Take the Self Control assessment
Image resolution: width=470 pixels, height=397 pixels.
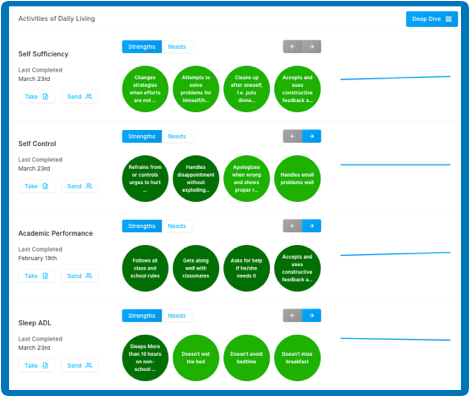pos(37,186)
